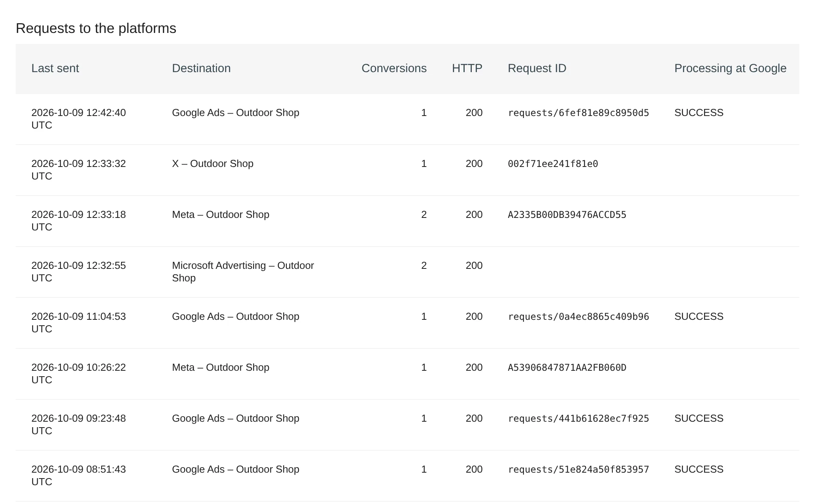This screenshot has height=504, width=815.
Task: Click HTTP 200 in the 10:26:22 Meta row
Action: tap(474, 367)
